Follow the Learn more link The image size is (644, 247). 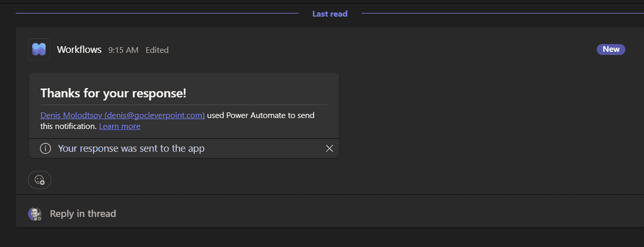120,126
